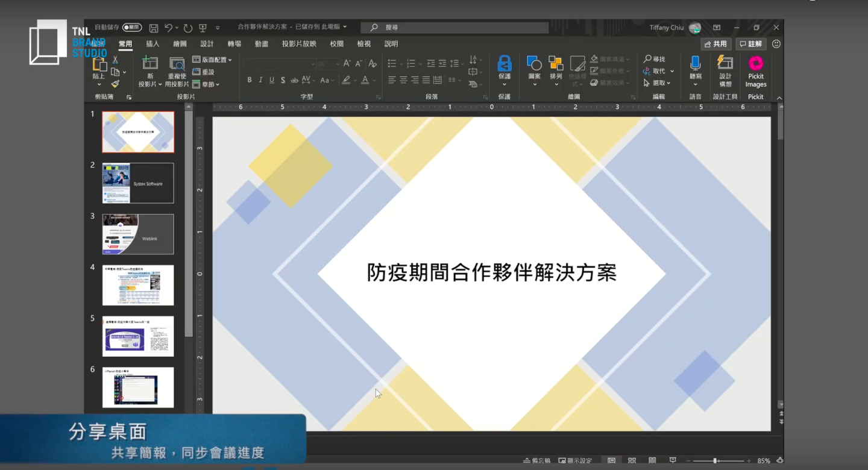Click the zoom slider in status bar

[x=715, y=461]
